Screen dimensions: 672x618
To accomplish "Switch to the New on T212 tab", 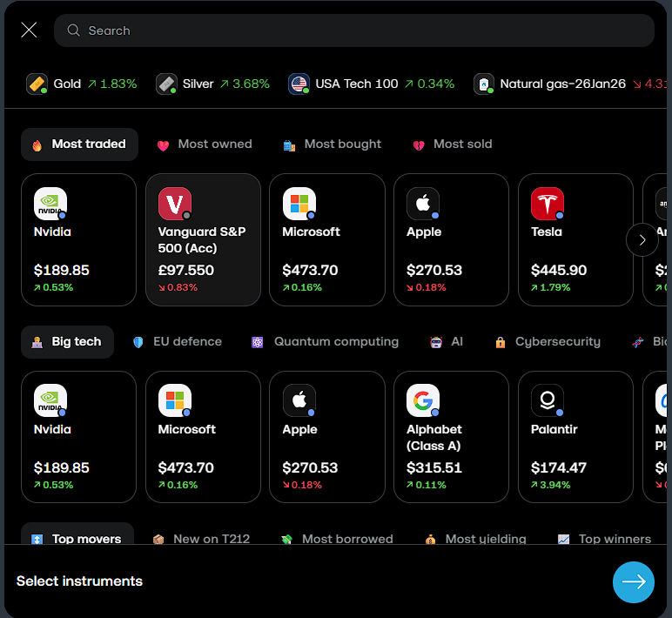I will coord(201,538).
